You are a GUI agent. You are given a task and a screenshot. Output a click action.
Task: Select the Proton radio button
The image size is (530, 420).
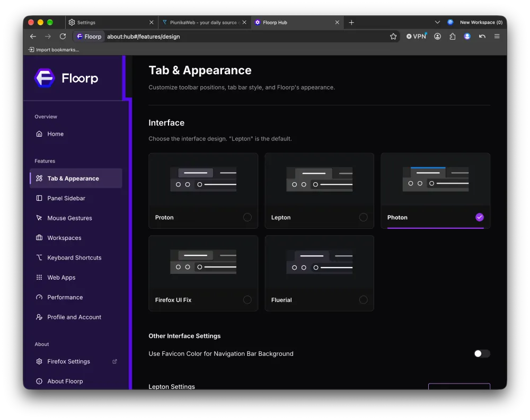[x=248, y=217]
